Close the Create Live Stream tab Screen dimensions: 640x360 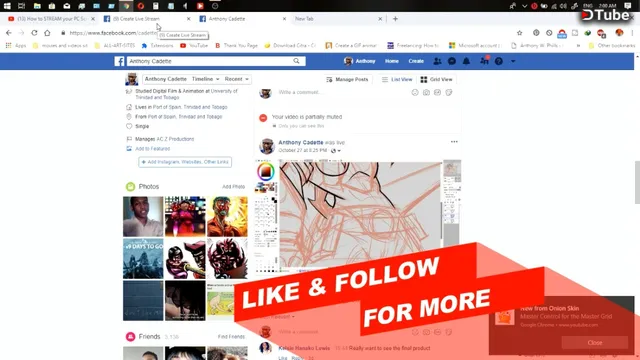(x=188, y=19)
